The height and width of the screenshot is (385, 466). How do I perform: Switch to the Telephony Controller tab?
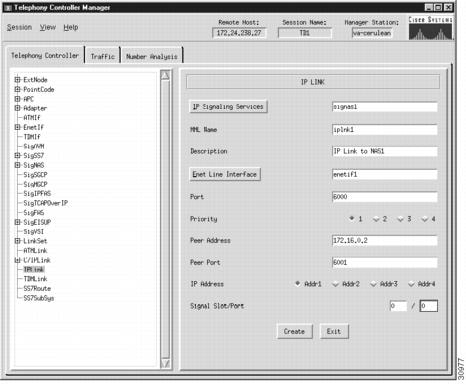pos(45,55)
